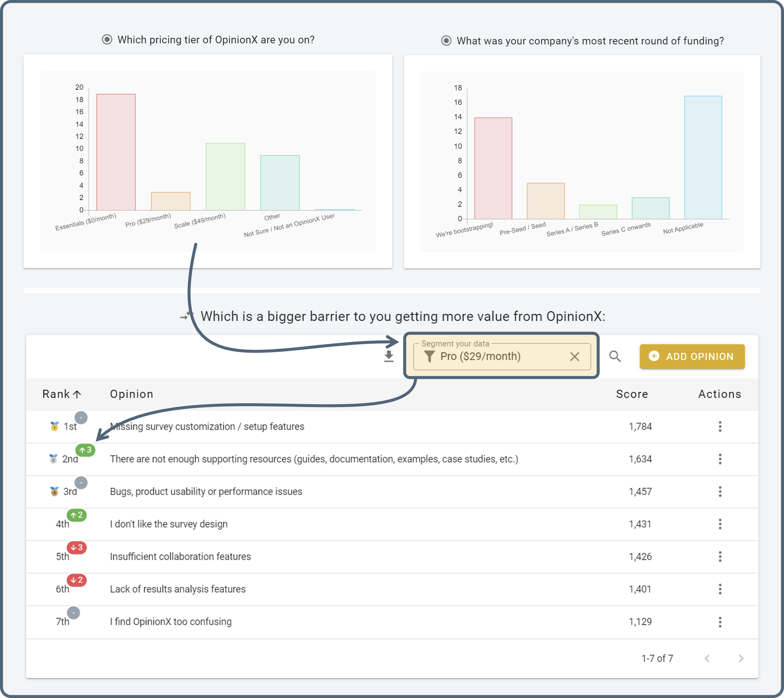Viewport: 784px width, 698px height.
Task: Open search with the magnifying glass icon
Action: 615,356
